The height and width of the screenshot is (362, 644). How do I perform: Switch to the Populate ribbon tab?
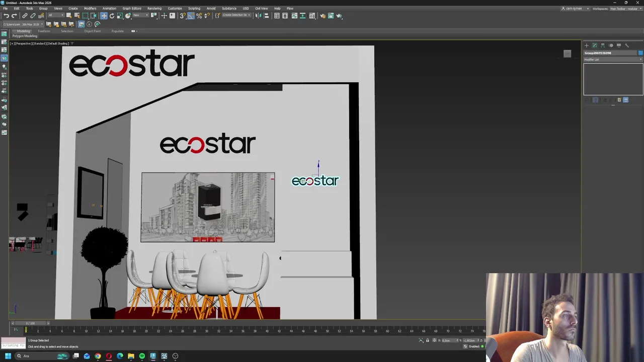(117, 31)
